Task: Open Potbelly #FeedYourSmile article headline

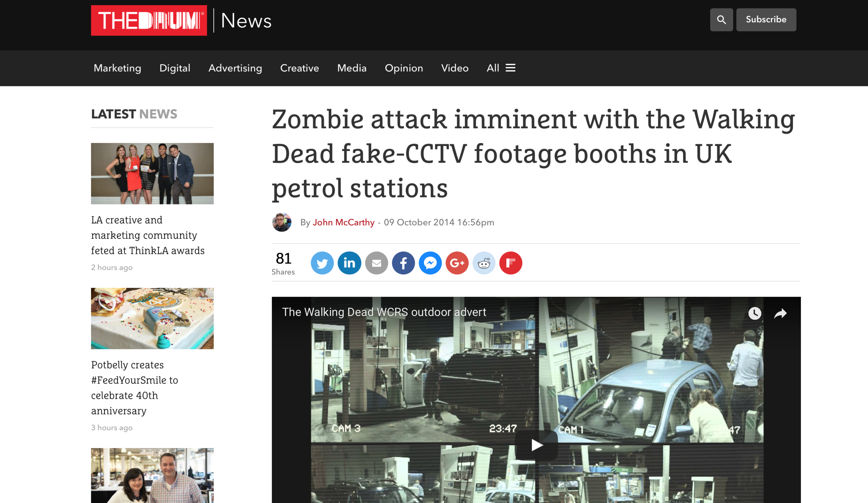Action: tap(134, 387)
